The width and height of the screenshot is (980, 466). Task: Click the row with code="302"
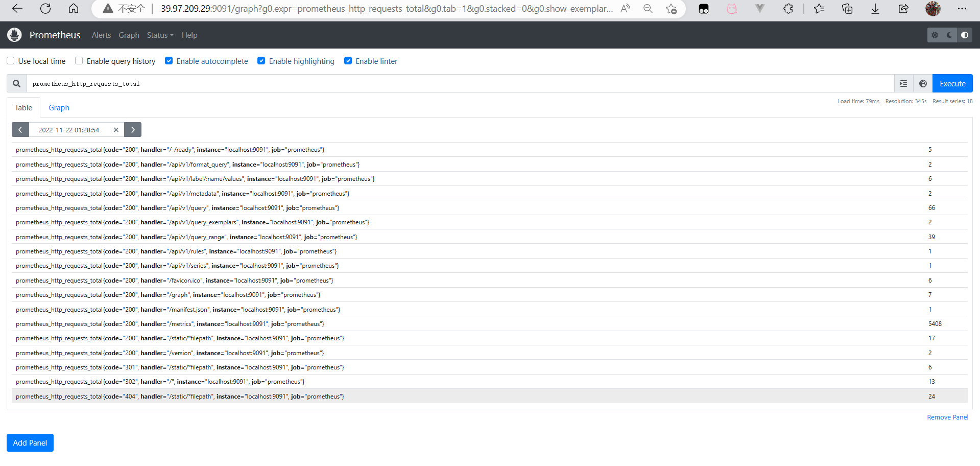click(x=490, y=382)
